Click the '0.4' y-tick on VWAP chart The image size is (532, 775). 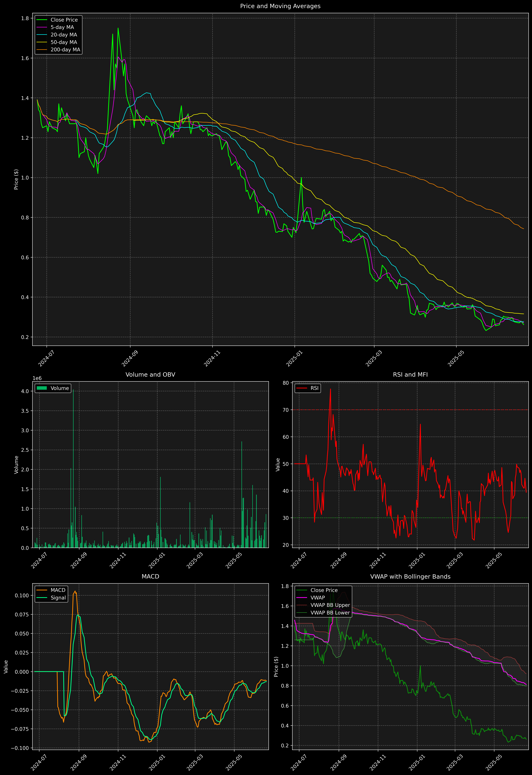pos(285,726)
